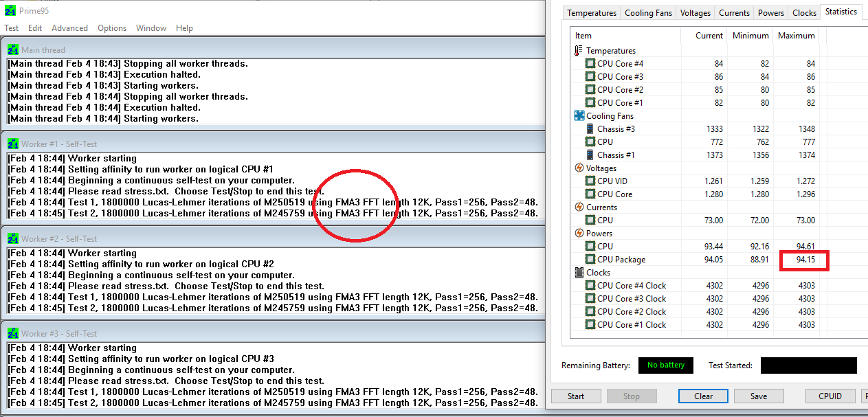
Task: Switch to the Powers tab
Action: point(770,13)
